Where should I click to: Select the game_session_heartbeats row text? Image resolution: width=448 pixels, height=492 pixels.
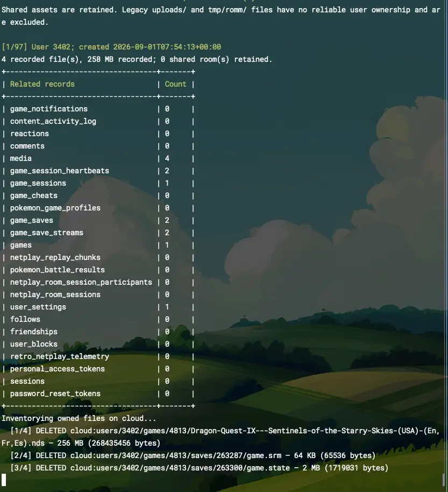60,171
